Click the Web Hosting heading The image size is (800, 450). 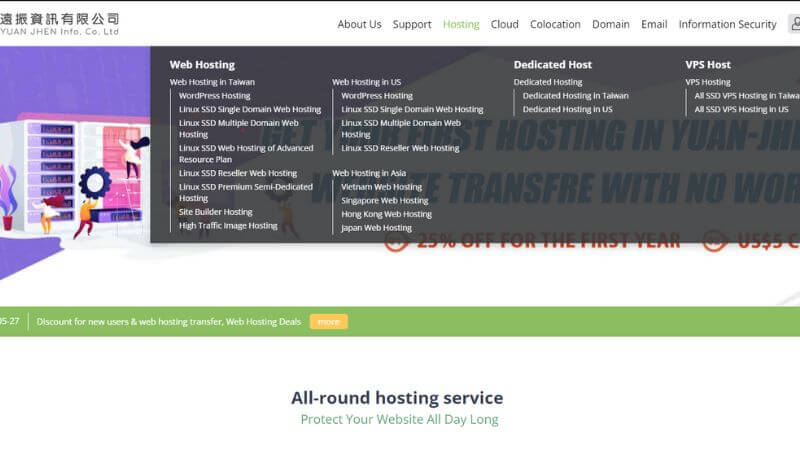coord(202,65)
